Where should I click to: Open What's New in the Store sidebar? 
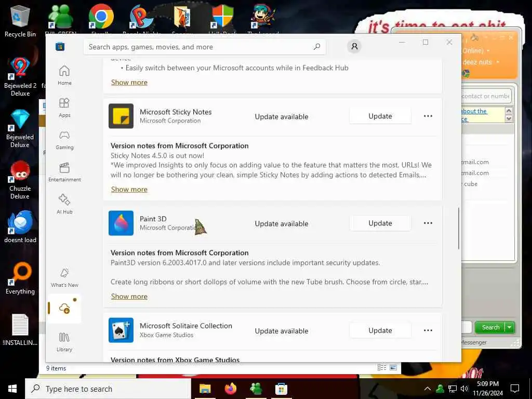[x=64, y=277]
